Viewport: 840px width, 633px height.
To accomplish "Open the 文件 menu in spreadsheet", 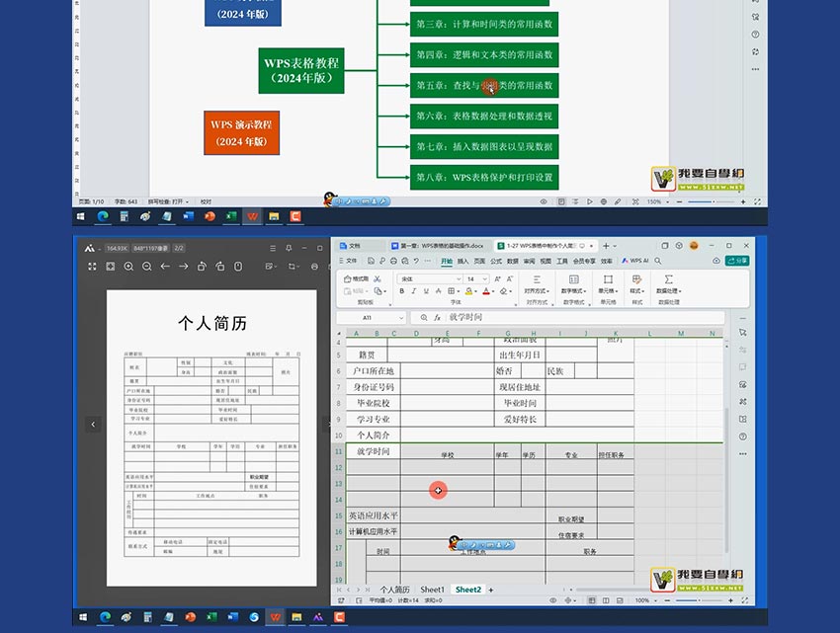I will coord(348,261).
